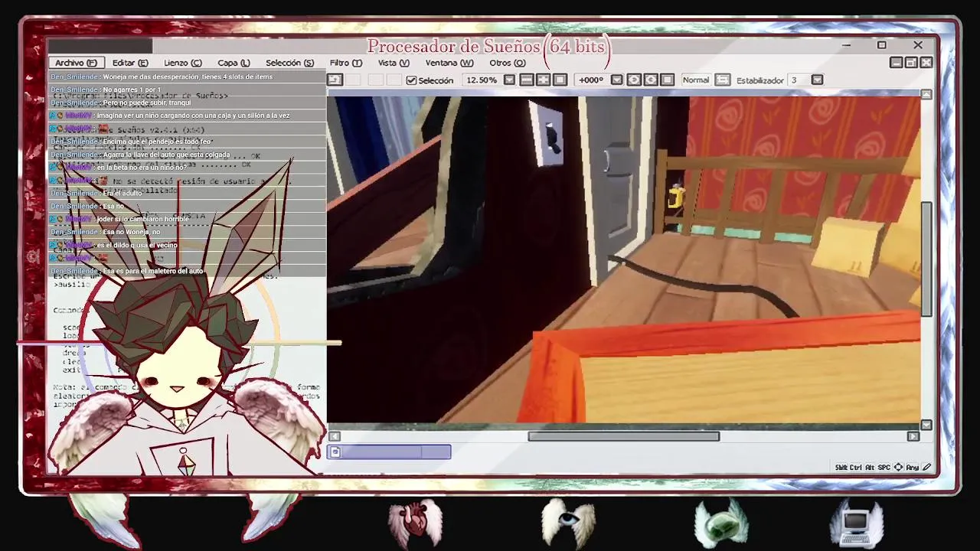Click the horizontal scrollbar right arrow

(913, 436)
